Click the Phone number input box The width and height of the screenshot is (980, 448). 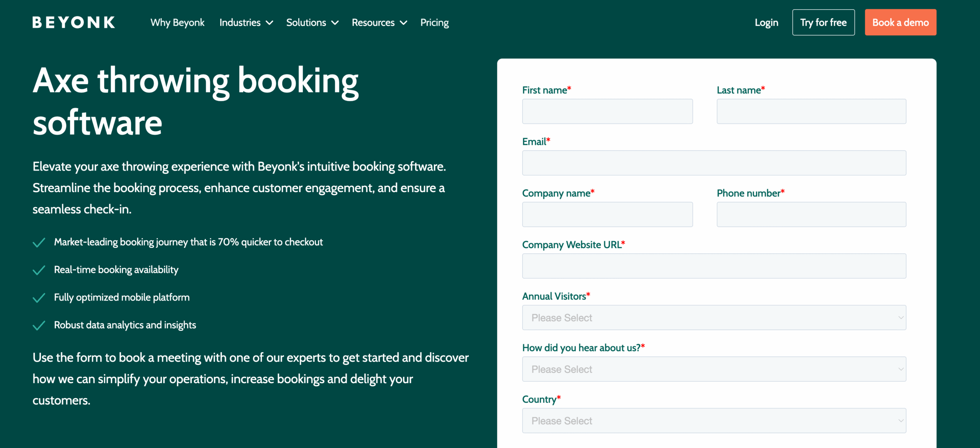pos(811,214)
